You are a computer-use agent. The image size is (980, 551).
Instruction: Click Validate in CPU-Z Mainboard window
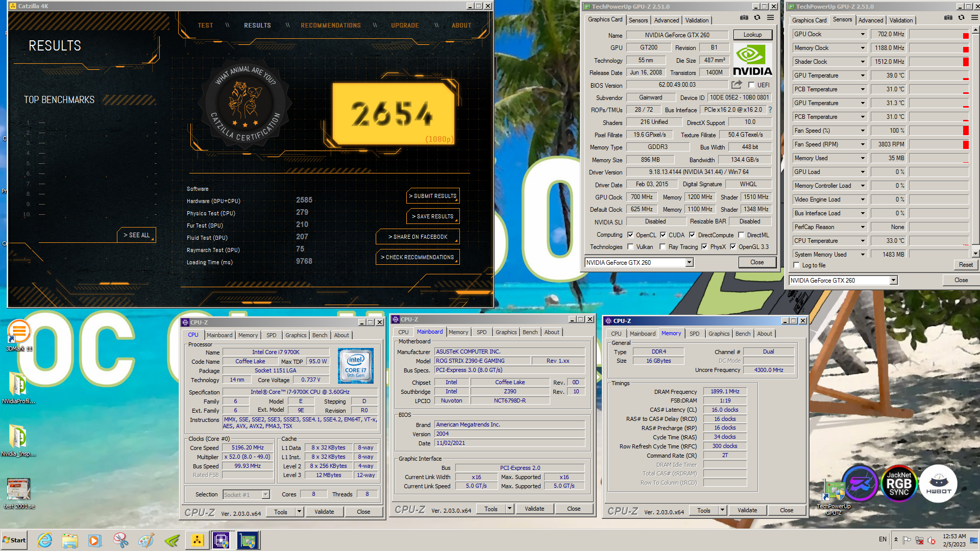click(x=534, y=509)
